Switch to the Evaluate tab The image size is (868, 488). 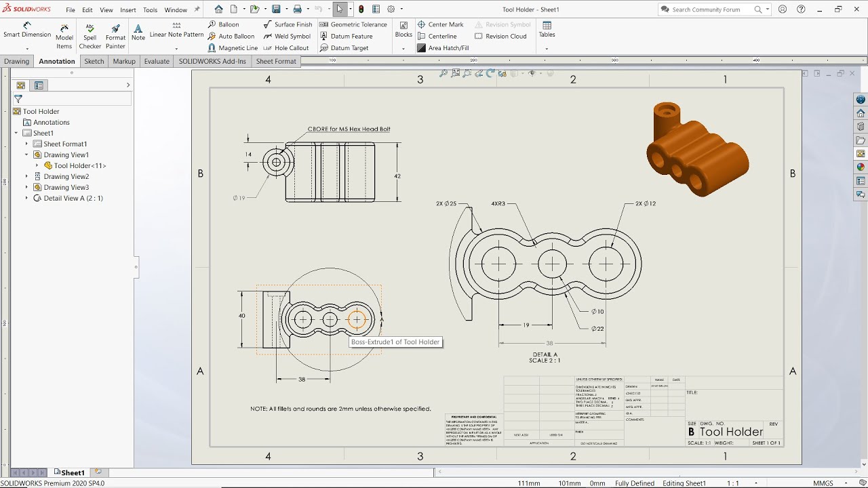coord(157,61)
